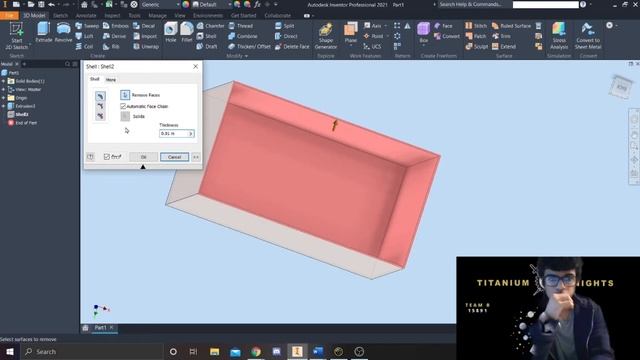Select the Revolve tool

pos(63,32)
